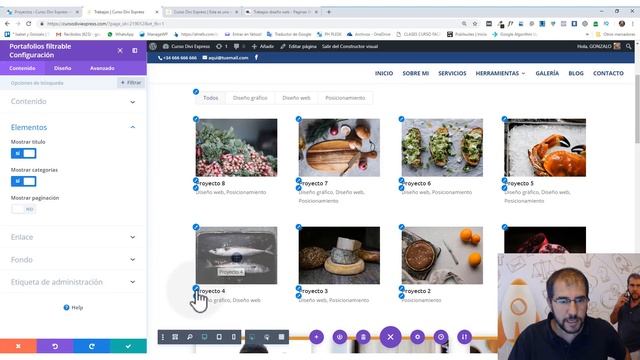Filter portfolio by Diseño gráfico
Viewport: 640px width, 360px height.
point(250,98)
